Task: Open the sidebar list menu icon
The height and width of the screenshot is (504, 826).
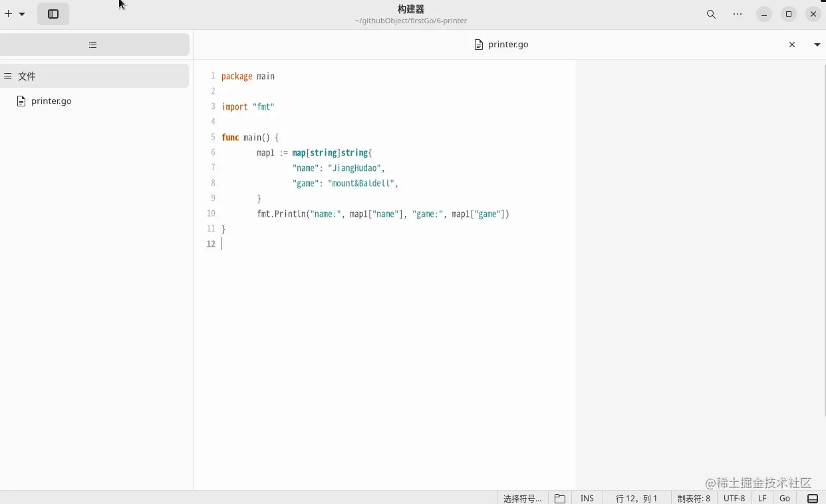Action: pyautogui.click(x=93, y=45)
